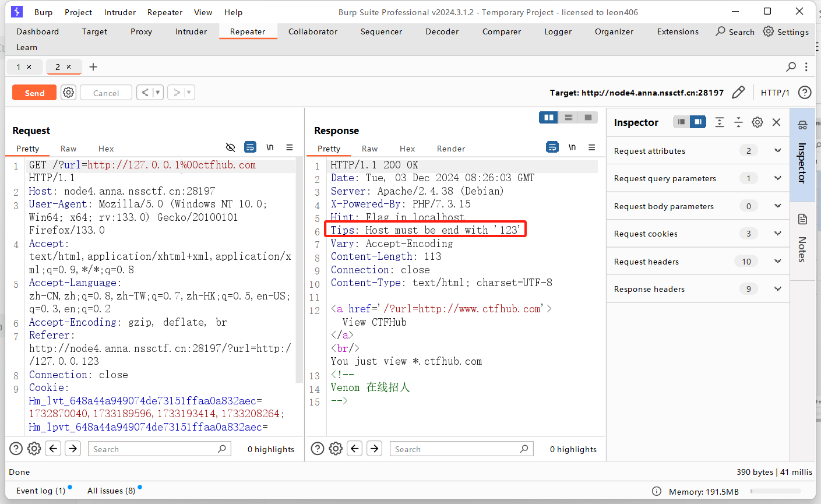
Task: Click the response search input field
Action: pyautogui.click(x=461, y=449)
